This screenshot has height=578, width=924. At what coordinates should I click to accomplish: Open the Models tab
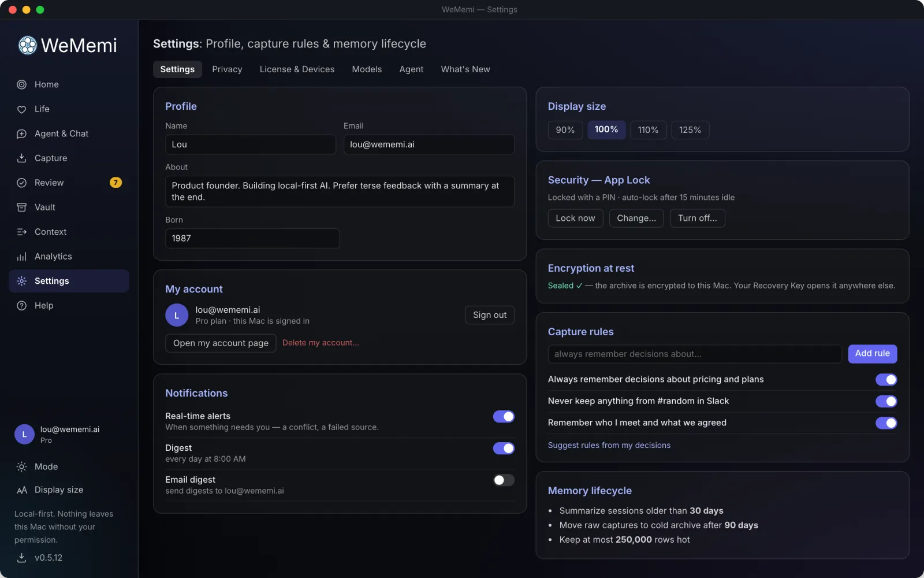[x=367, y=69]
